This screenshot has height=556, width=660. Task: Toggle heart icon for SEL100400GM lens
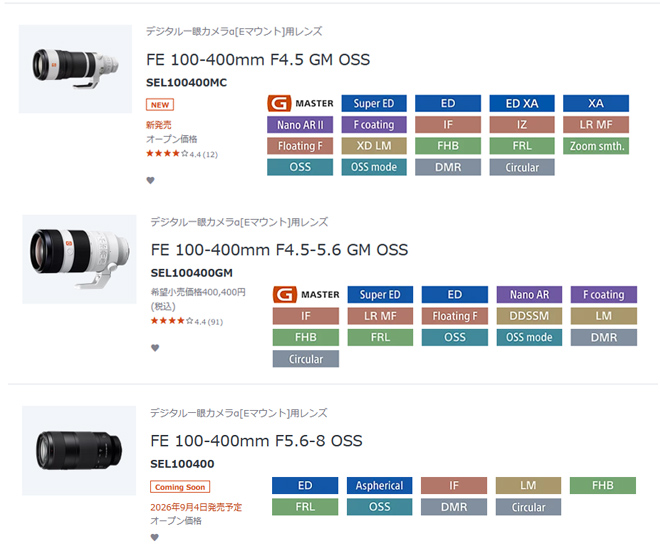(x=155, y=348)
